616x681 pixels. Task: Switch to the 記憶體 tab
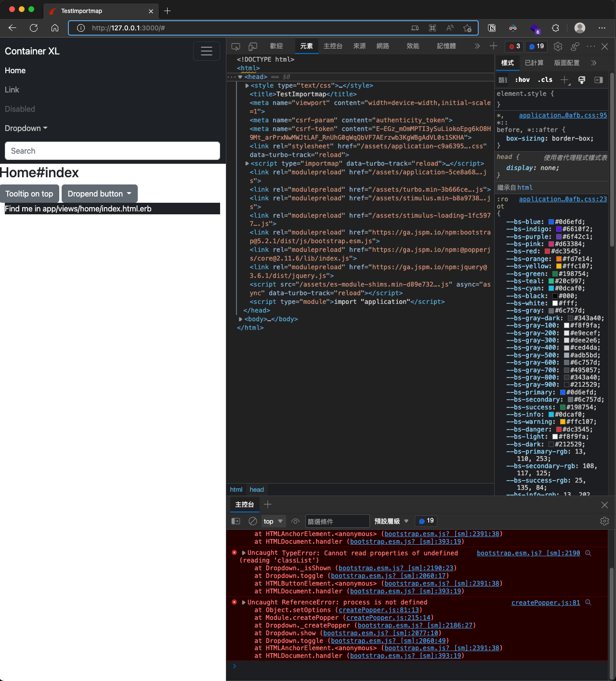click(446, 46)
